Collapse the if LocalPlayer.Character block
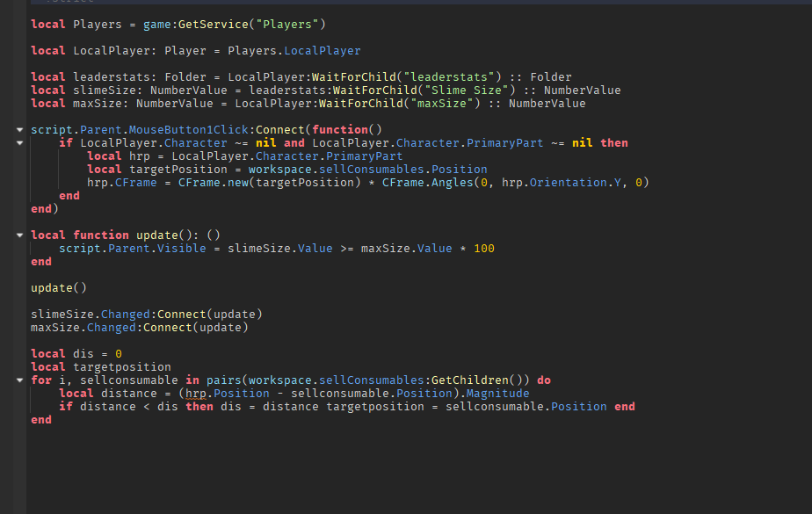This screenshot has height=514, width=812. tap(19, 143)
